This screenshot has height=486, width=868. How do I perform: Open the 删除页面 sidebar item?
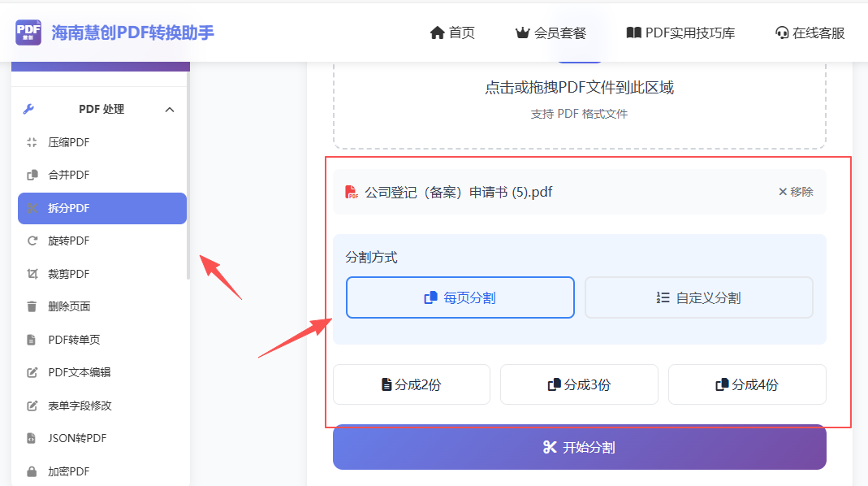tap(101, 306)
